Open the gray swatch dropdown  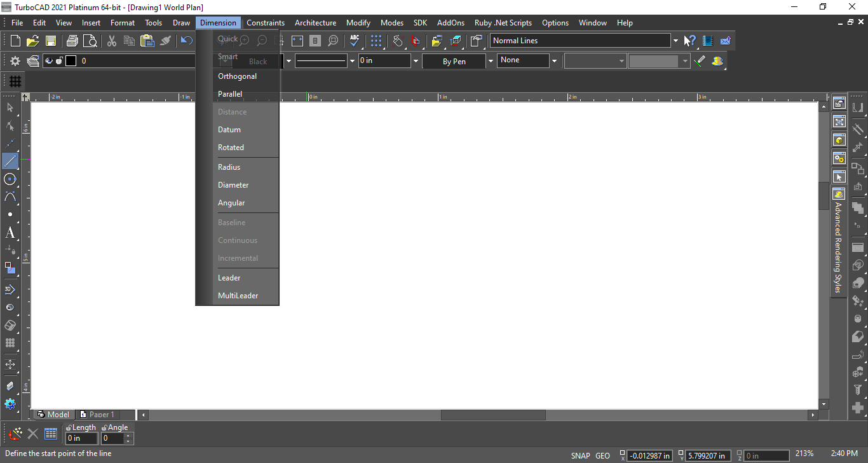click(685, 61)
